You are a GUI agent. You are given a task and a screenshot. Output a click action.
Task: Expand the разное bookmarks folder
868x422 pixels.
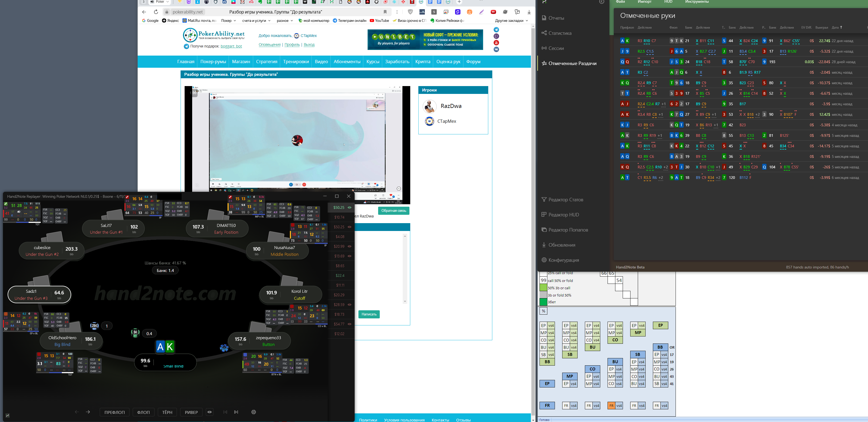(285, 21)
